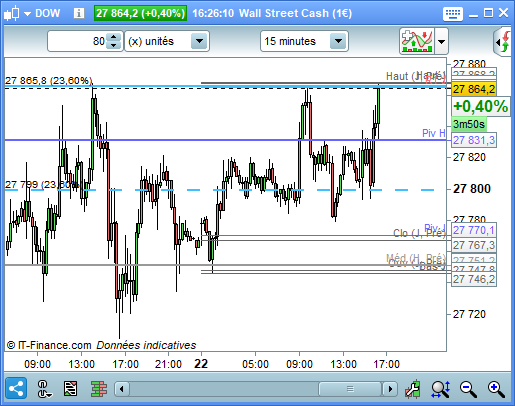
Task: Click the DOW instrument name in title bar
Action: pyautogui.click(x=48, y=13)
